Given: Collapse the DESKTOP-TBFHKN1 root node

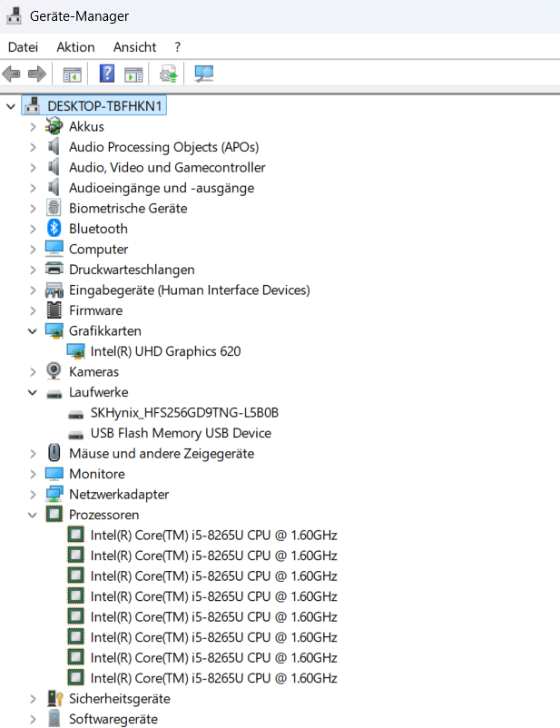Looking at the screenshot, I should click(x=11, y=106).
